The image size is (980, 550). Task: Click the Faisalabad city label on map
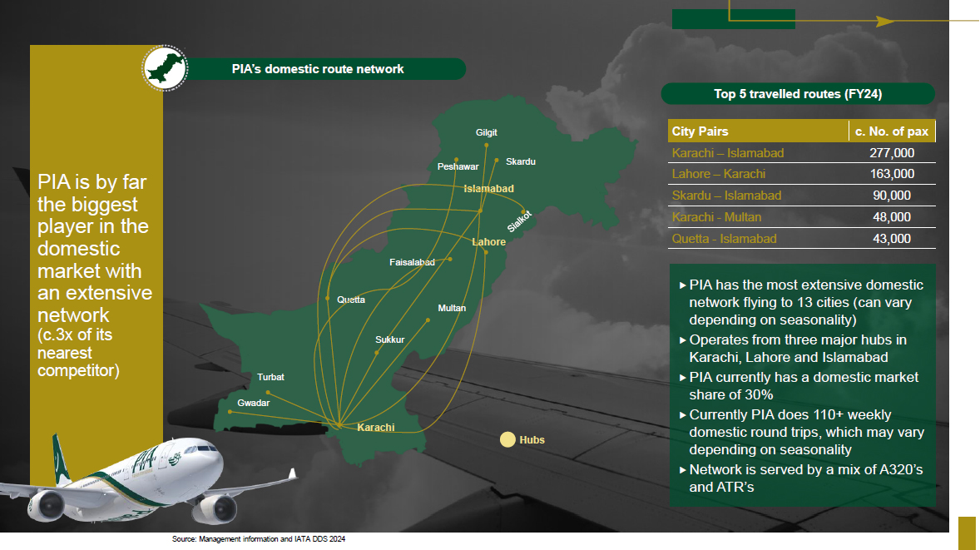[412, 262]
